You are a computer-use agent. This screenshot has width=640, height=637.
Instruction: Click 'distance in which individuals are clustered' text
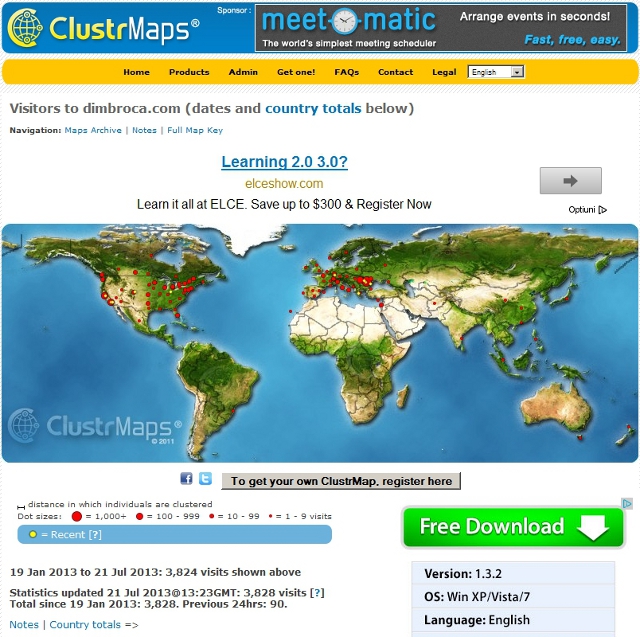click(x=120, y=504)
